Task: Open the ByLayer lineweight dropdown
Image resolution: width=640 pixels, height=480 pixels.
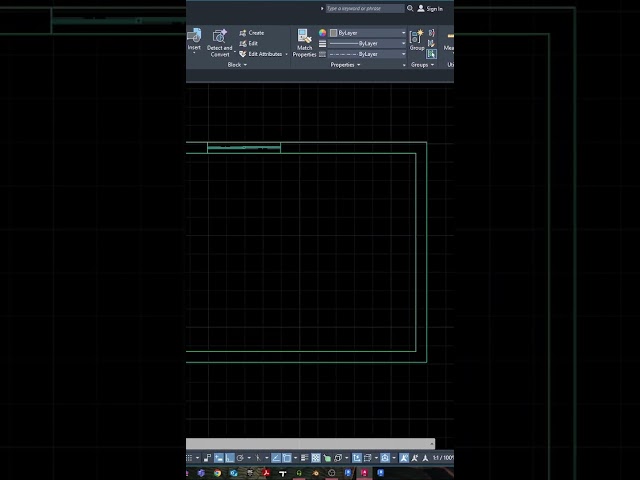Action: pos(367,43)
